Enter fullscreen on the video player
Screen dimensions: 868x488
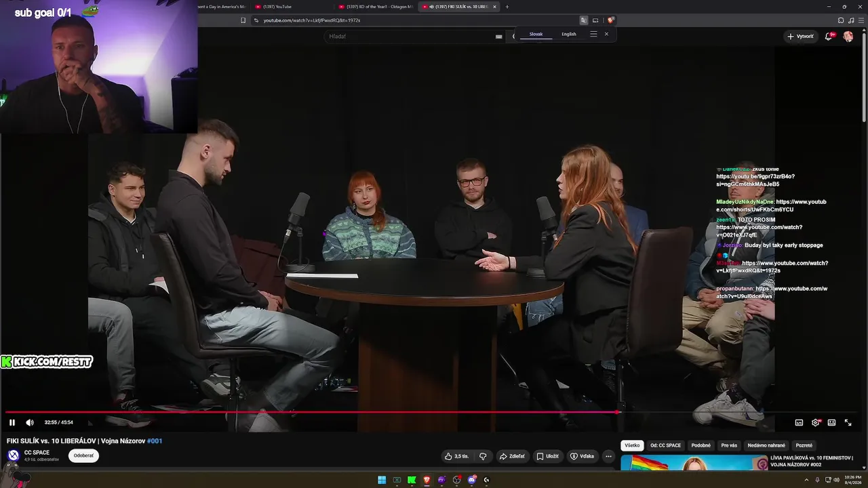pos(848,422)
